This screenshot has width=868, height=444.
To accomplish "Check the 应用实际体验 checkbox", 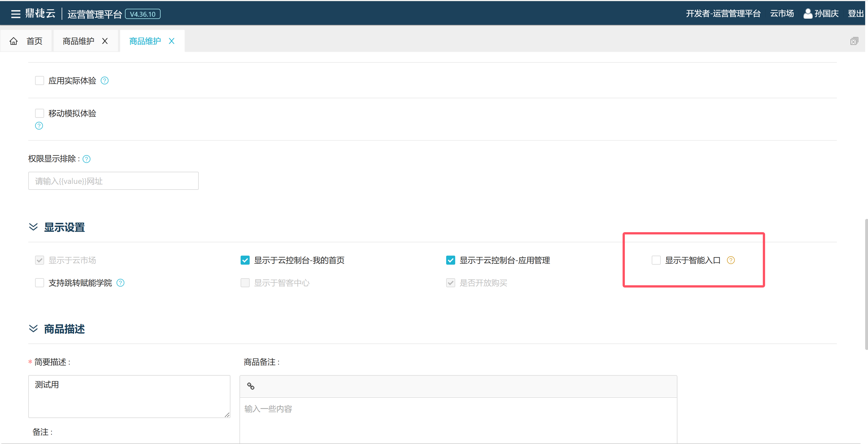I will 39,81.
